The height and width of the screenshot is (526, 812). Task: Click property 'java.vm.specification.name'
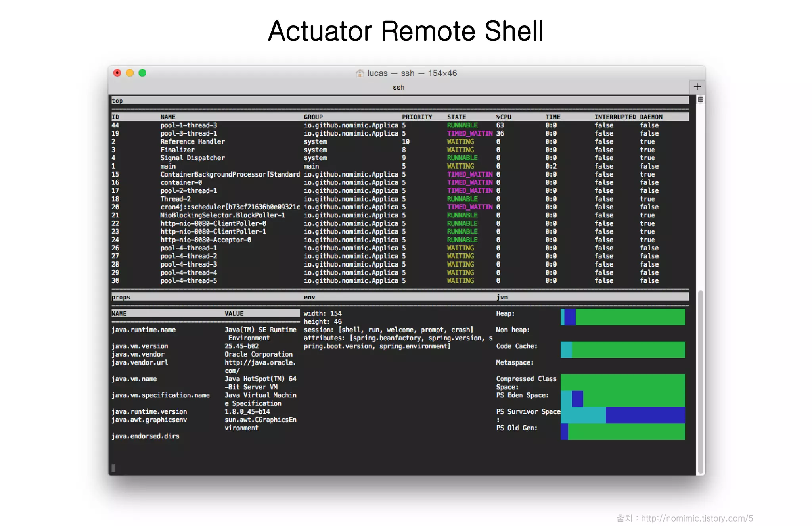pos(160,395)
